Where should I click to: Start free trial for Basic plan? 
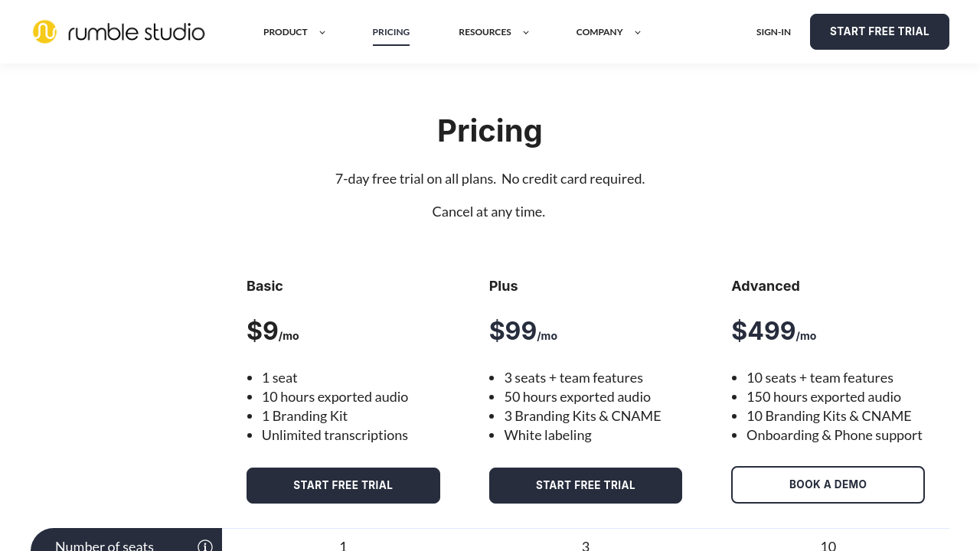[343, 485]
